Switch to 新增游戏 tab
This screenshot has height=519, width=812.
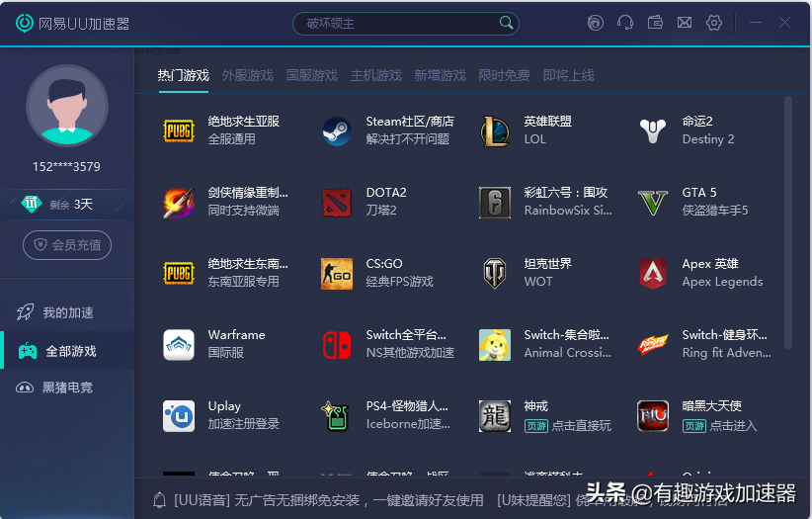441,76
